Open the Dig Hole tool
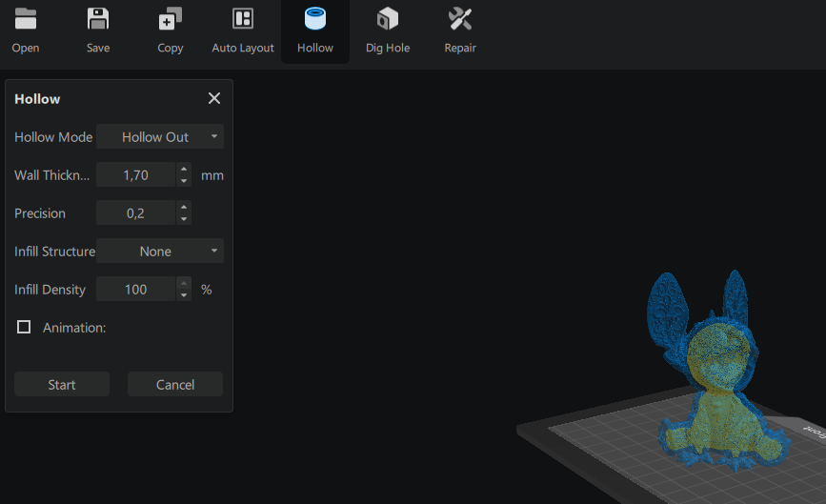This screenshot has width=826, height=504. click(x=388, y=19)
